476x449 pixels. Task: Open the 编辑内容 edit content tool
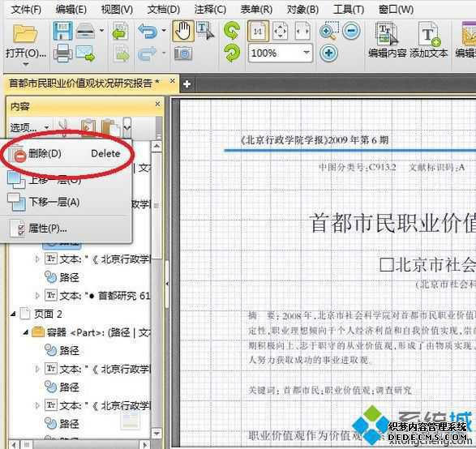coord(387,41)
